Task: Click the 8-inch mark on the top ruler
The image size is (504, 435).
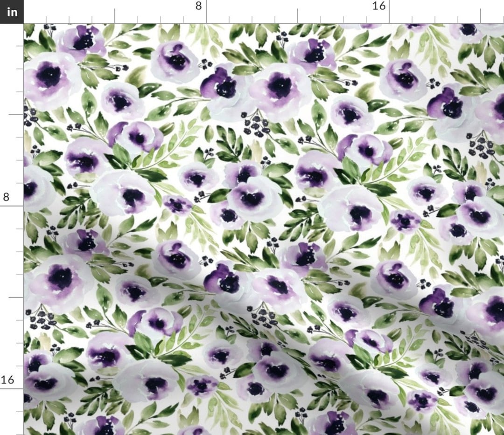Action: (x=200, y=6)
